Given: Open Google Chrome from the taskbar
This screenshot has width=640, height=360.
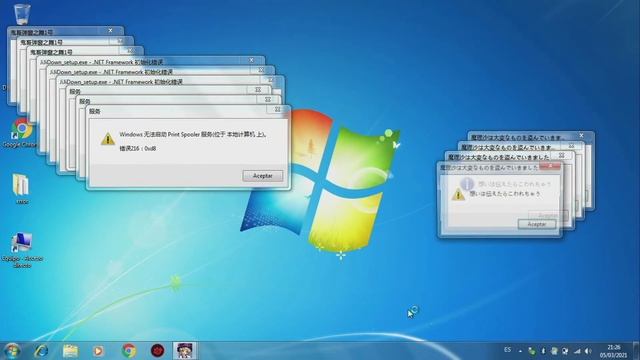Looking at the screenshot, I should (x=129, y=351).
